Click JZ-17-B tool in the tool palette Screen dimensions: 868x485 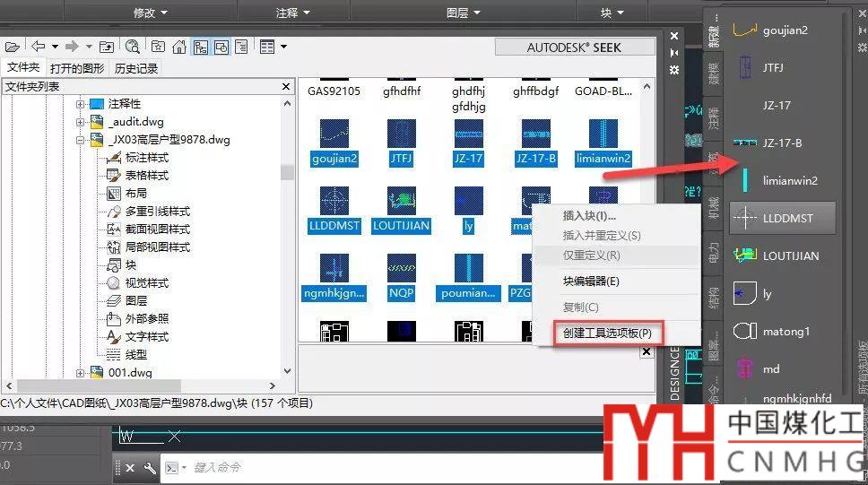[x=782, y=143]
